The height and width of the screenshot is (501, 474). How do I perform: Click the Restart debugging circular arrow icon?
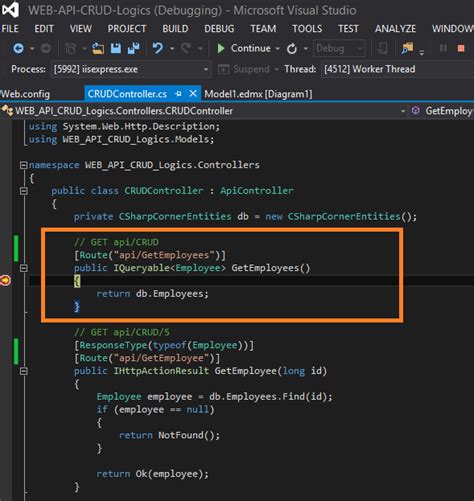tap(292, 49)
